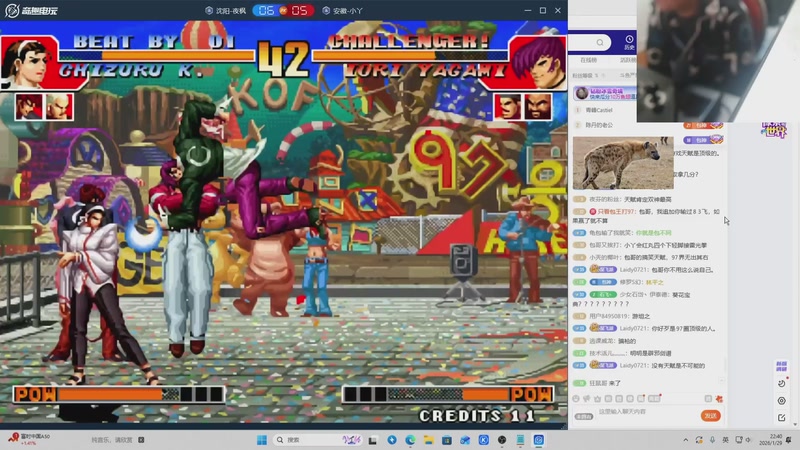The image size is (800, 450).
Task: Click the stock widget 富时中国A50
Action: (30, 439)
